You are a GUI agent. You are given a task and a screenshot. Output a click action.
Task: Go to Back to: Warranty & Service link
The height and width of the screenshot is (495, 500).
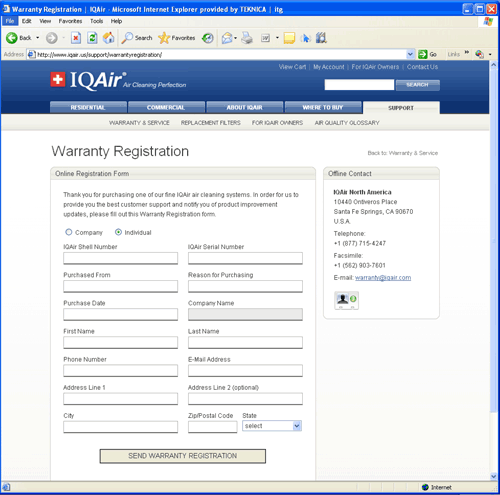pyautogui.click(x=403, y=153)
